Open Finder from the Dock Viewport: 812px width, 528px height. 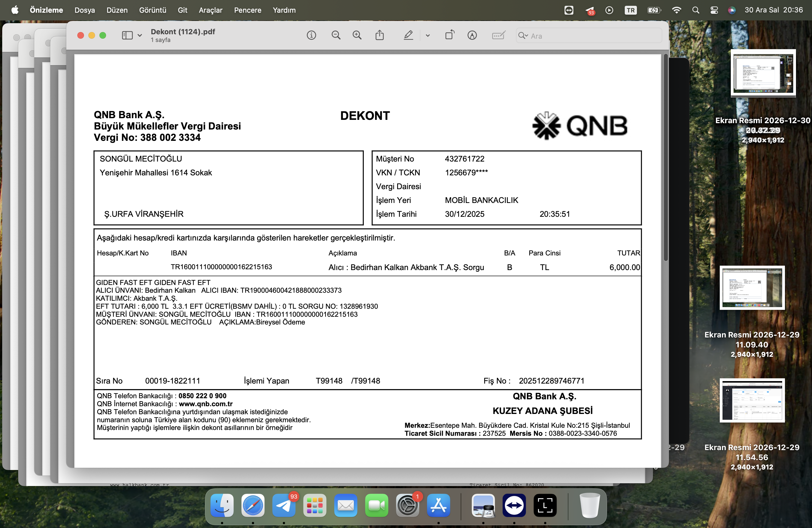[x=222, y=505]
